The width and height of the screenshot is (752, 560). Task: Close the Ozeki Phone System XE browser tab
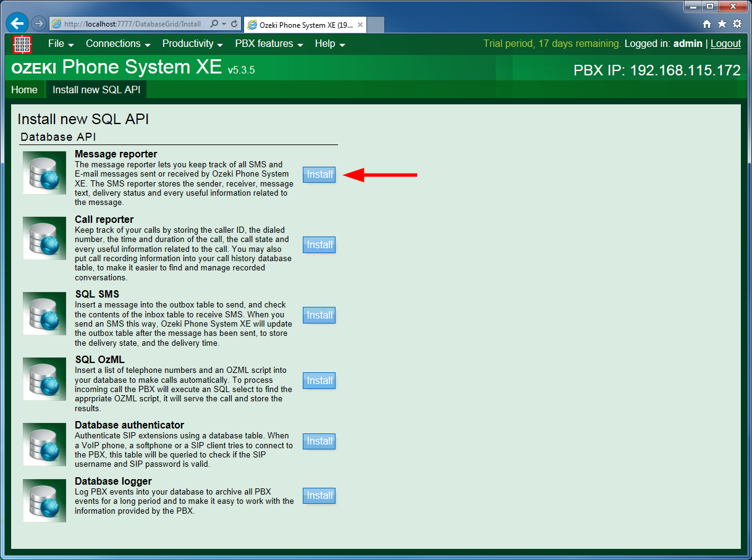pyautogui.click(x=360, y=25)
